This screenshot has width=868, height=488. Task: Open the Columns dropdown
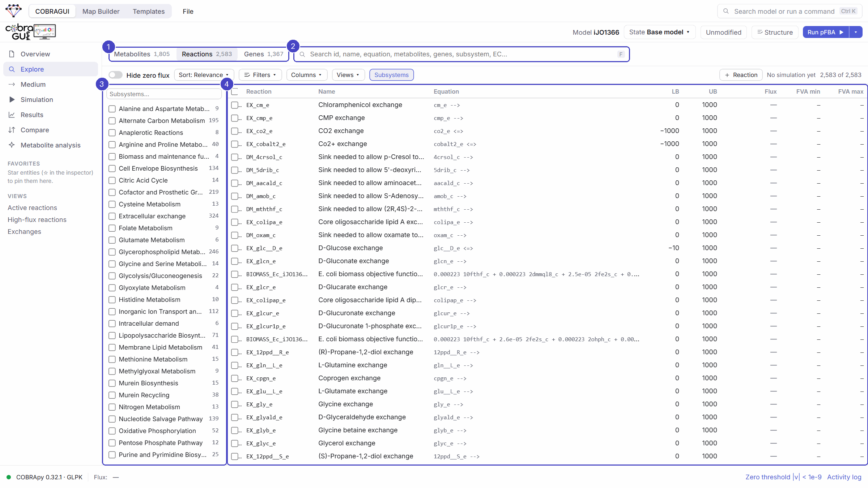(307, 75)
